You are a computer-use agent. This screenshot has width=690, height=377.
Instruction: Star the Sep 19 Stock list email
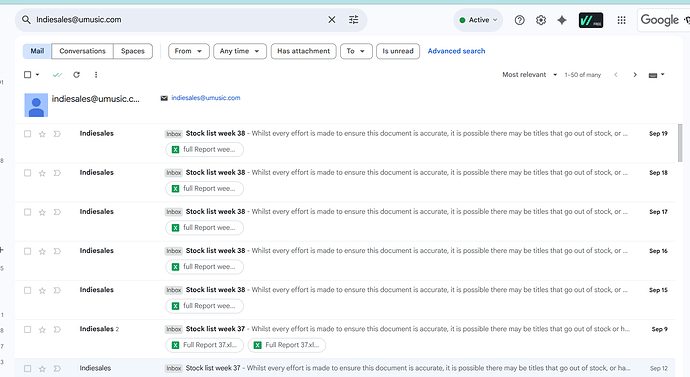(x=42, y=134)
